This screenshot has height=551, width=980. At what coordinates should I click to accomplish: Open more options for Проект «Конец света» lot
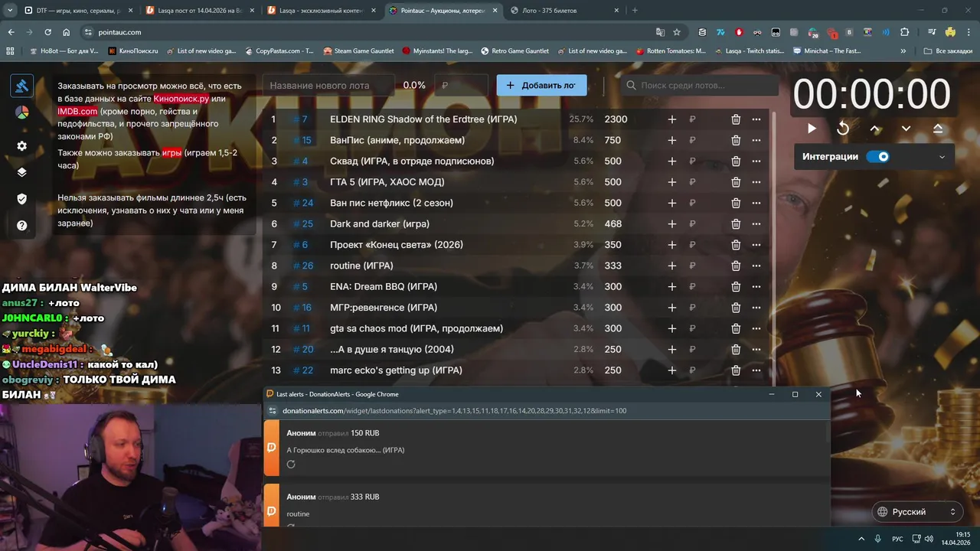pos(756,245)
